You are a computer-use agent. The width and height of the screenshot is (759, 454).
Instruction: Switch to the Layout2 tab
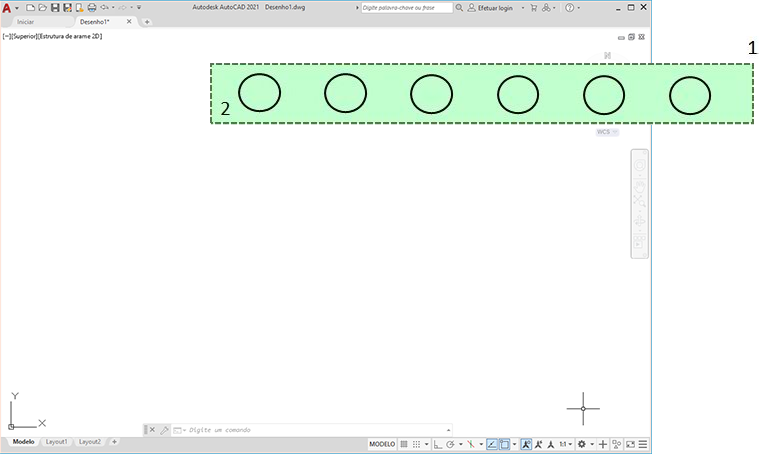[90, 442]
